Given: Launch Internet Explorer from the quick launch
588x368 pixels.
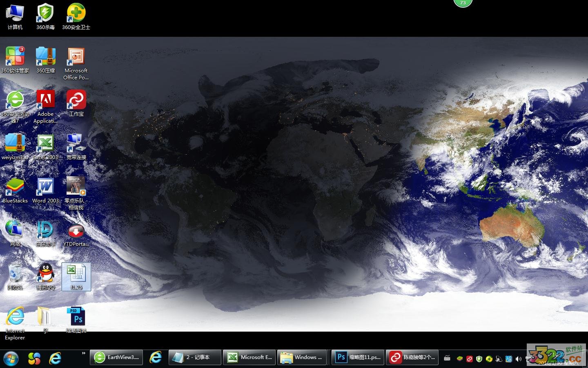Looking at the screenshot, I should (x=55, y=359).
